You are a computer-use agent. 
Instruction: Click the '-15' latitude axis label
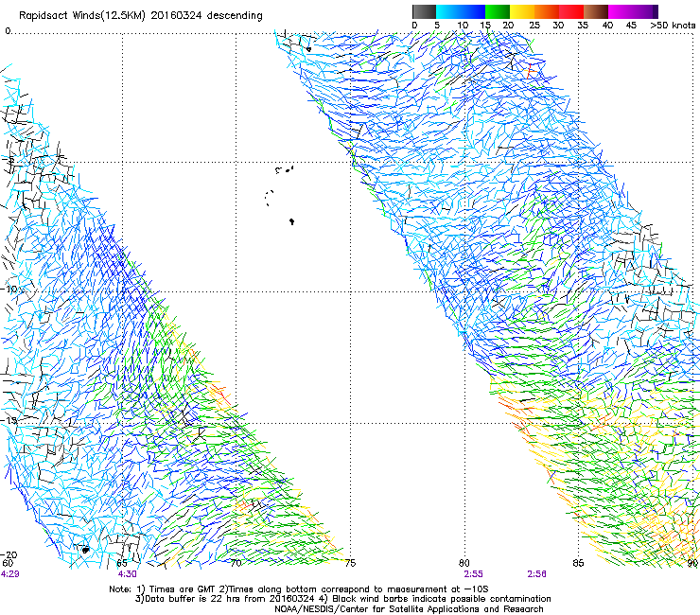(x=9, y=421)
